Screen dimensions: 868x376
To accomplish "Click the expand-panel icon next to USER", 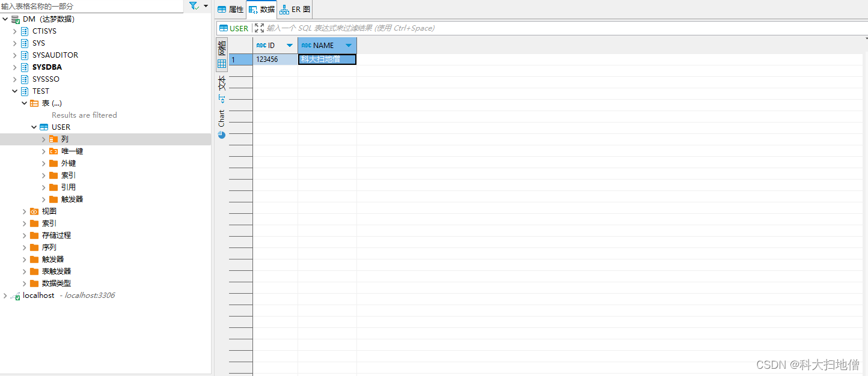I will [259, 28].
